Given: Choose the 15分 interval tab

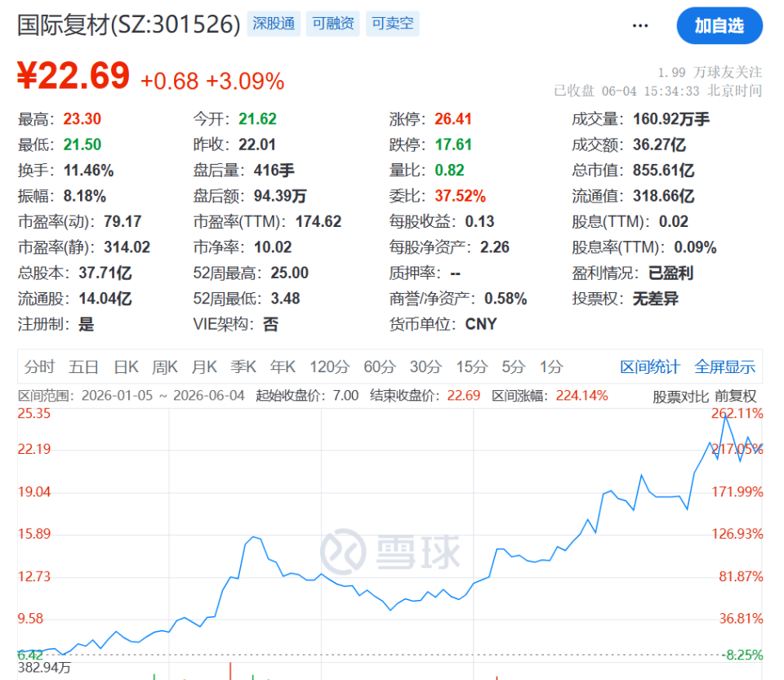Looking at the screenshot, I should point(471,367).
